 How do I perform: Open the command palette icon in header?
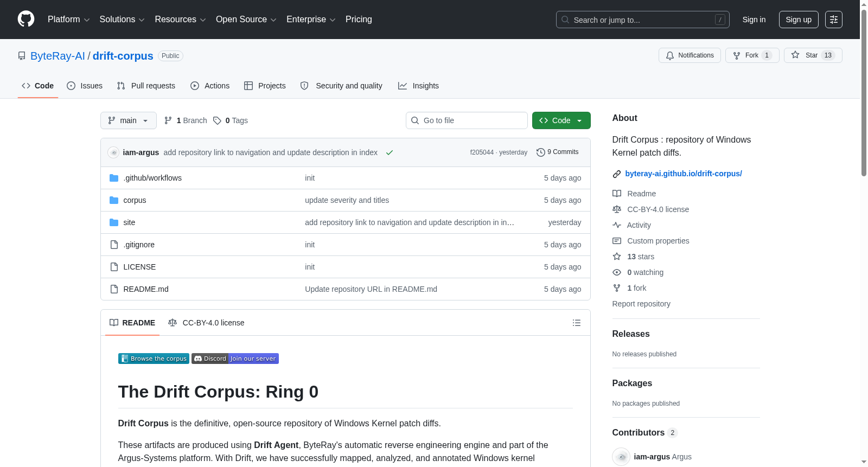click(834, 20)
